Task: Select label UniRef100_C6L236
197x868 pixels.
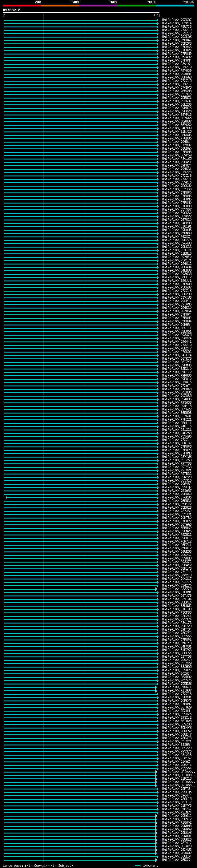Action: (176, 104)
